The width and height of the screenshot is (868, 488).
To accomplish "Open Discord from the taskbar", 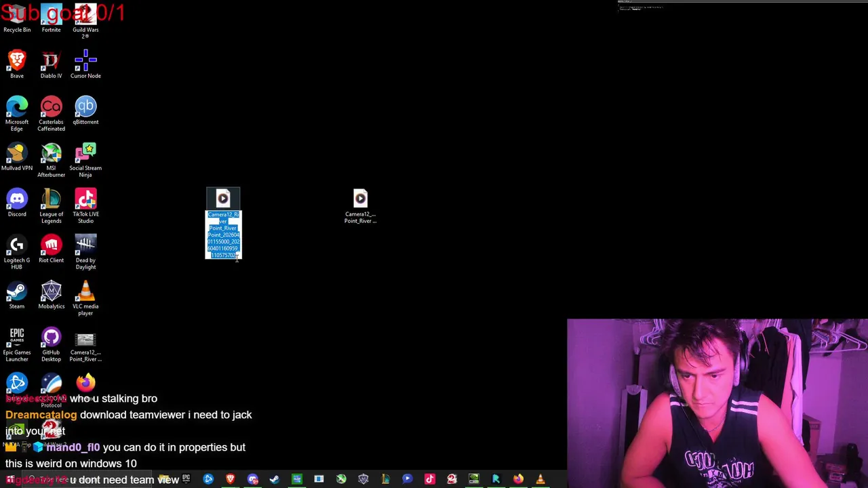I will pyautogui.click(x=252, y=479).
